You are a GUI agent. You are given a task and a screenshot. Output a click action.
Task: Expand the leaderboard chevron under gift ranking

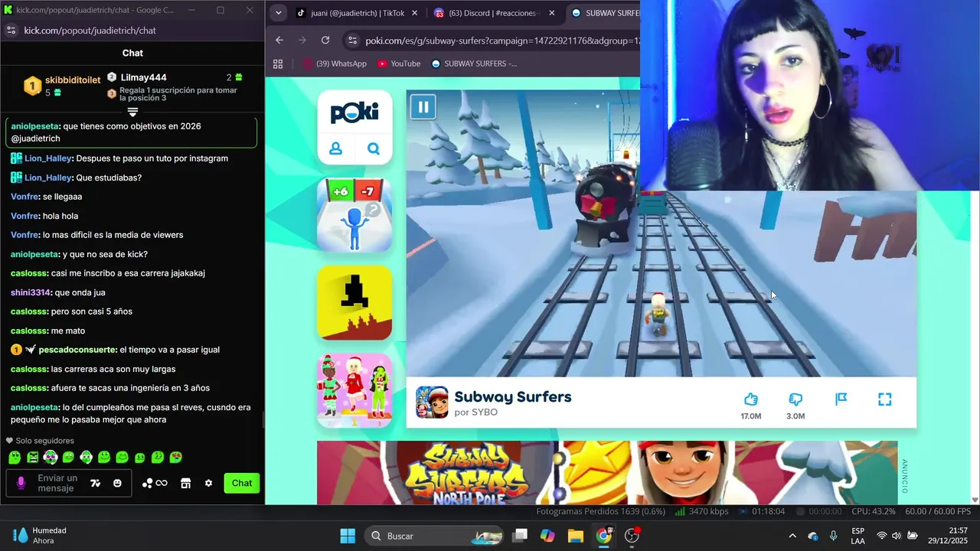click(132, 112)
